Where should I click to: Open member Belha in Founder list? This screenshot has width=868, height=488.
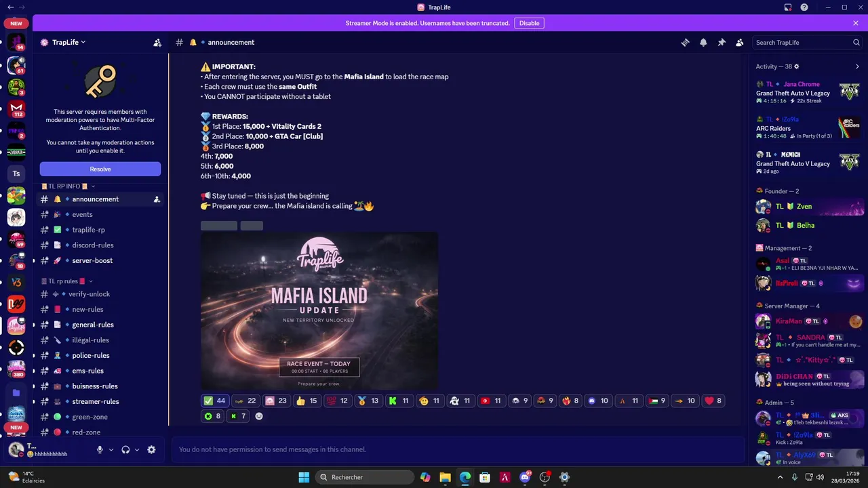click(x=808, y=225)
